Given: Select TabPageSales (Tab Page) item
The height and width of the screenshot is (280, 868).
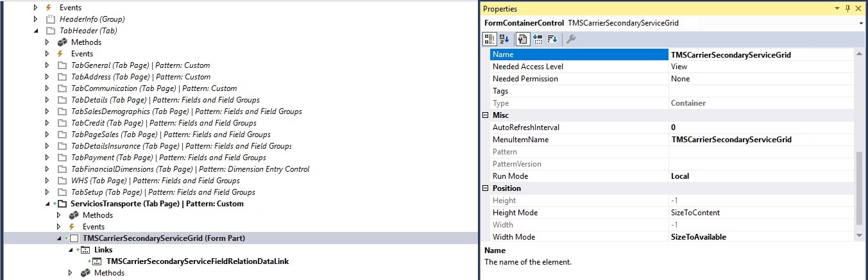Looking at the screenshot, I should coord(171,135).
